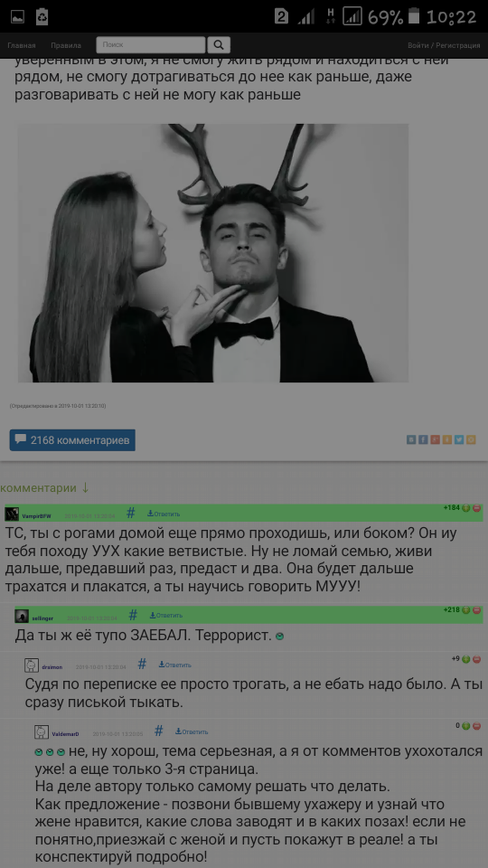
Task: Share the post via Facebook icon
Action: click(423, 439)
